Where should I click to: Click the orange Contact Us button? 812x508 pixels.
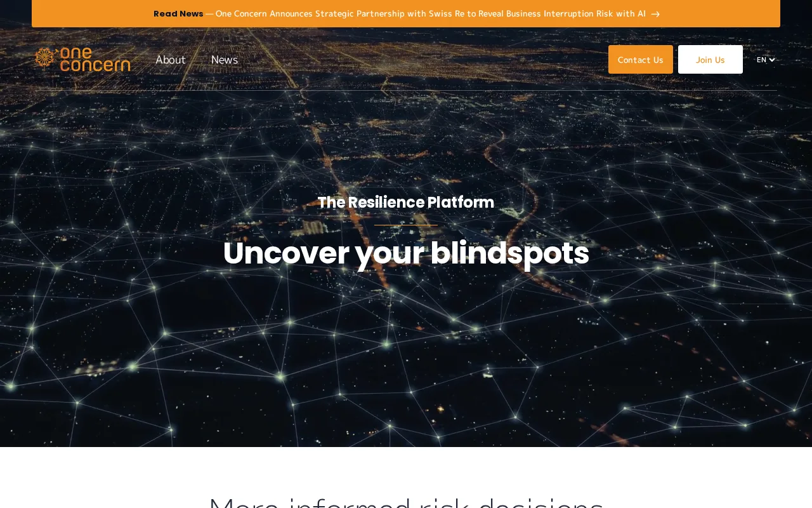641,60
